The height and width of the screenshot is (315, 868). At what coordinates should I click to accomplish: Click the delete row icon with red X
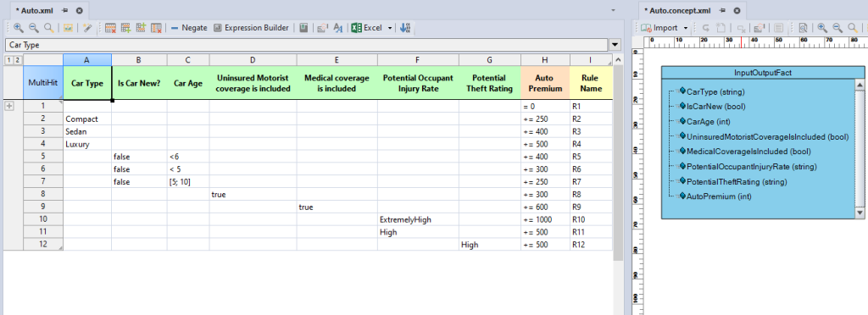[x=110, y=28]
